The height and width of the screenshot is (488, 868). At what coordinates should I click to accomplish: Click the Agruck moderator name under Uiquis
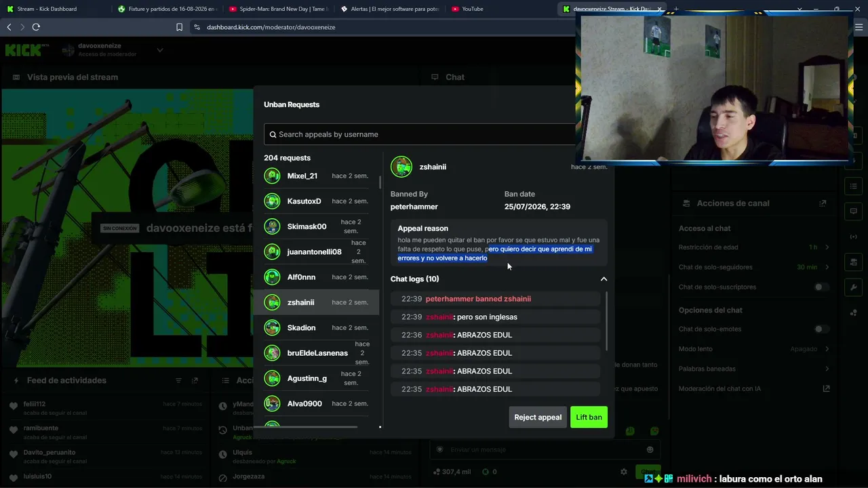pyautogui.click(x=286, y=462)
